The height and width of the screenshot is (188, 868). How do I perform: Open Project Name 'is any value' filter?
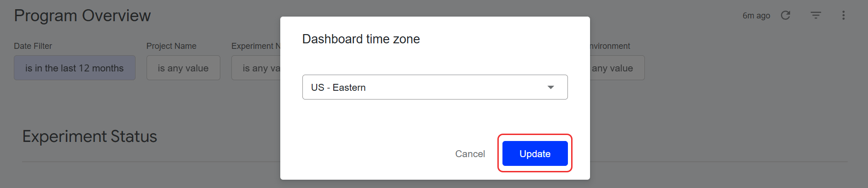(x=183, y=68)
